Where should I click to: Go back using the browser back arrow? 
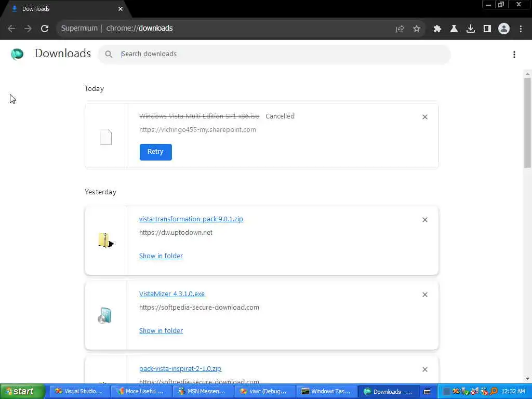click(11, 29)
